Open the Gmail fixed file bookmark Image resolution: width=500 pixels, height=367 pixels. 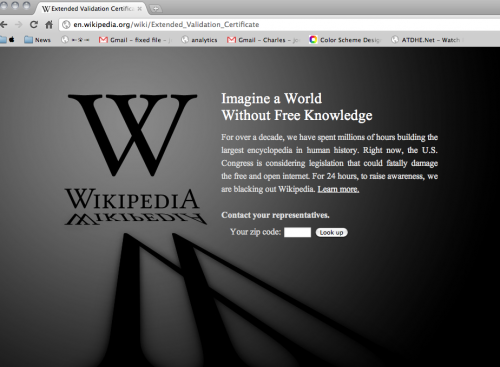pyautogui.click(x=135, y=40)
